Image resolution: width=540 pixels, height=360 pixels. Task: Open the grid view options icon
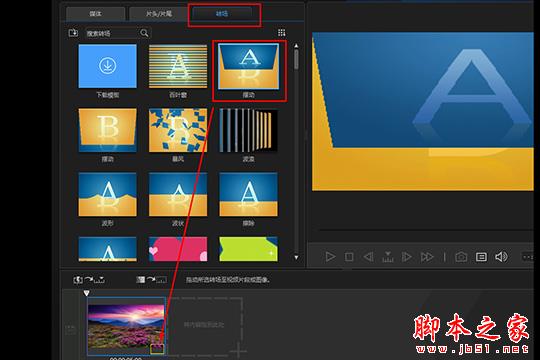(281, 32)
